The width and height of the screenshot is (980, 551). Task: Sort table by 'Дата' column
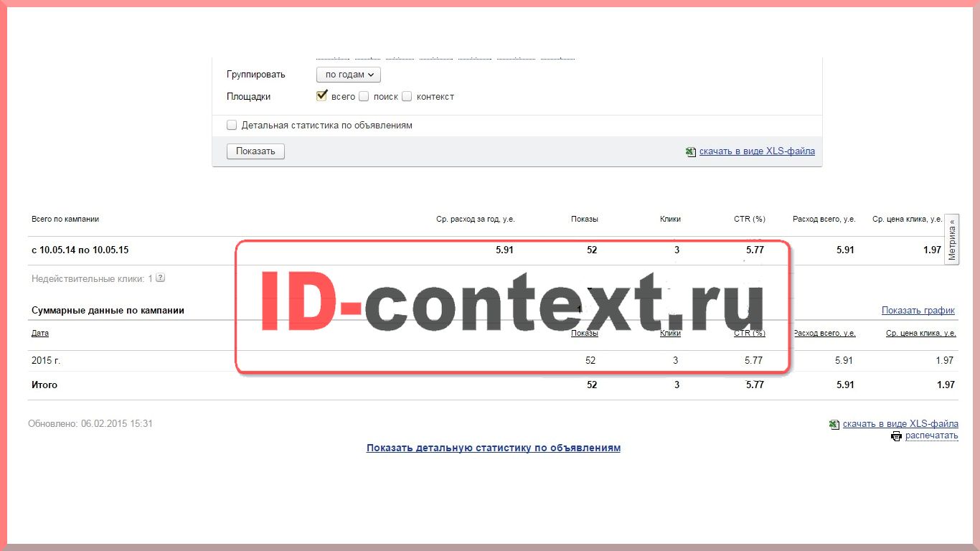pyautogui.click(x=40, y=333)
